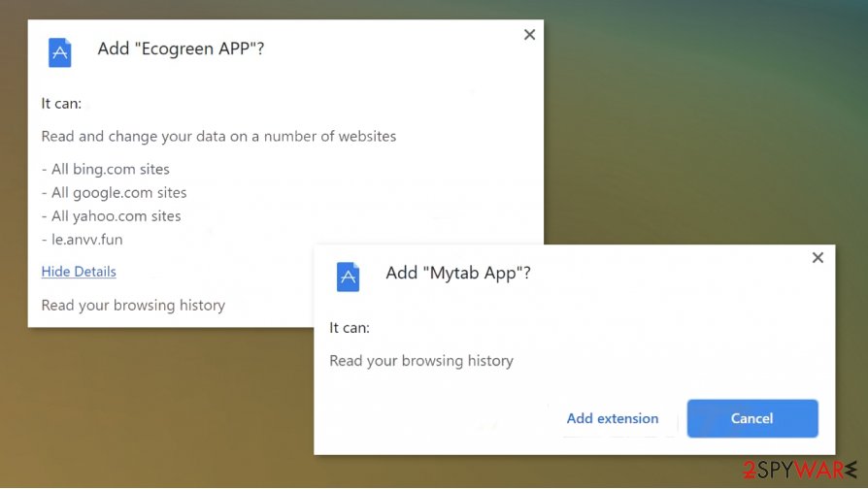This screenshot has width=868, height=489.
Task: Select the 'le.anvv.fun' entry
Action: pyautogui.click(x=82, y=240)
